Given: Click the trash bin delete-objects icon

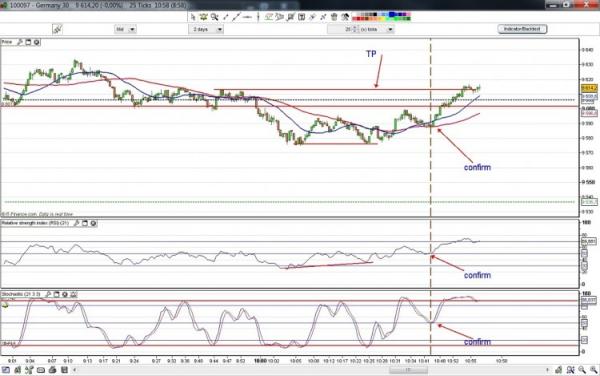Looking at the screenshot, I should point(334,17).
